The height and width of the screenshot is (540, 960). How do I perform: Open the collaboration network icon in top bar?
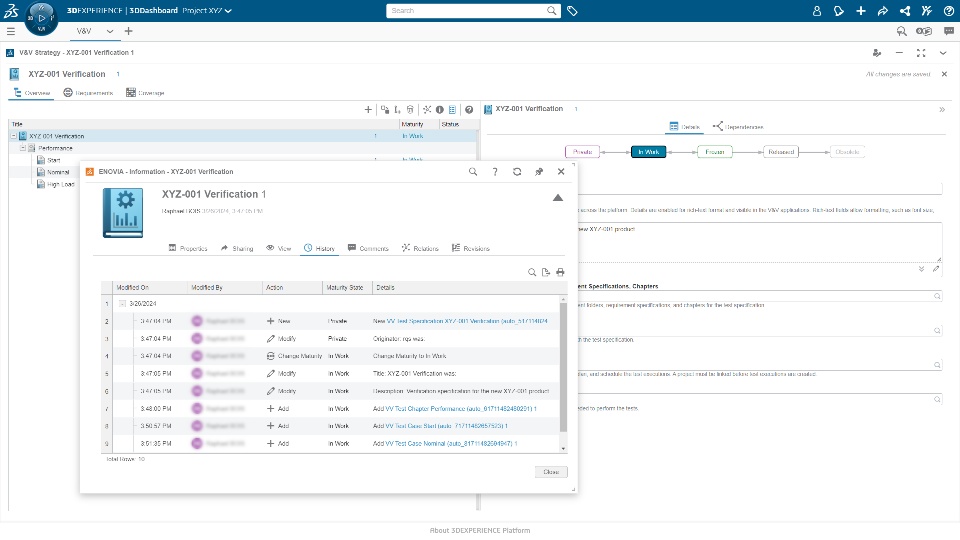pyautogui.click(x=905, y=11)
